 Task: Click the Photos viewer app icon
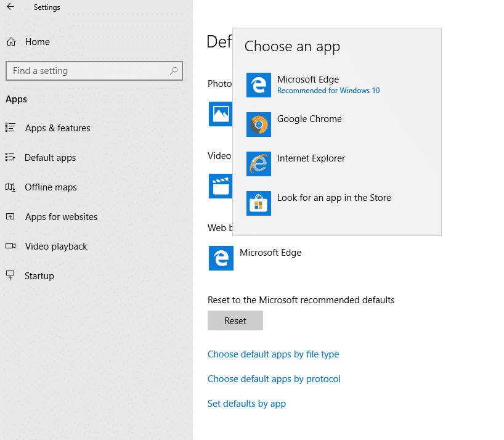click(220, 114)
